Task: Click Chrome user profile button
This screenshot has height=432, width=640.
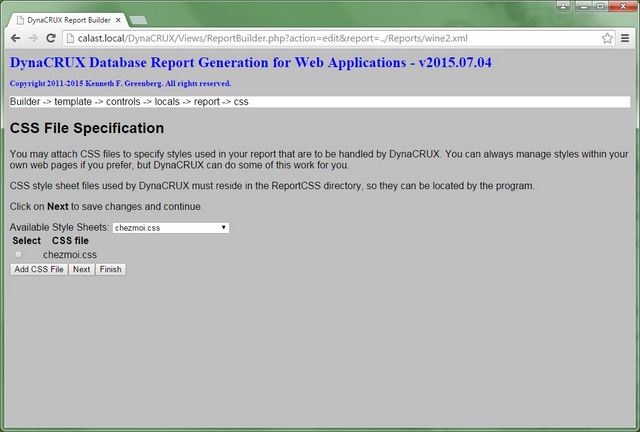Action: pos(563,6)
